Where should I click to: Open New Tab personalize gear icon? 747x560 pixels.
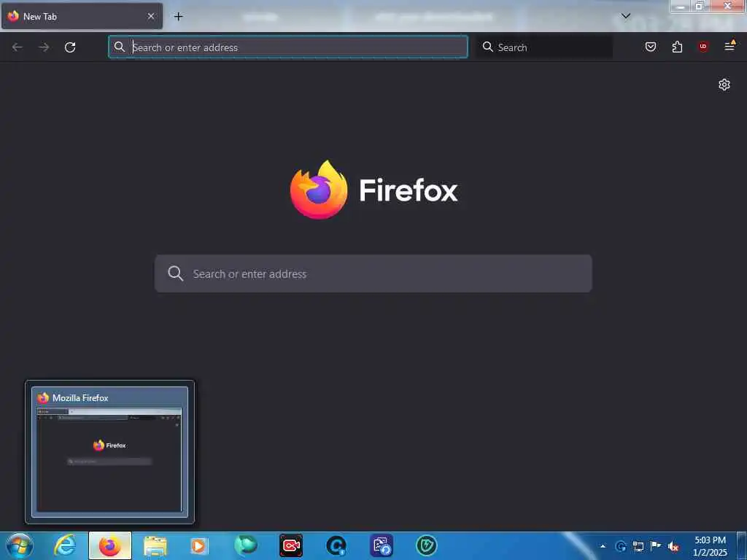tap(724, 85)
